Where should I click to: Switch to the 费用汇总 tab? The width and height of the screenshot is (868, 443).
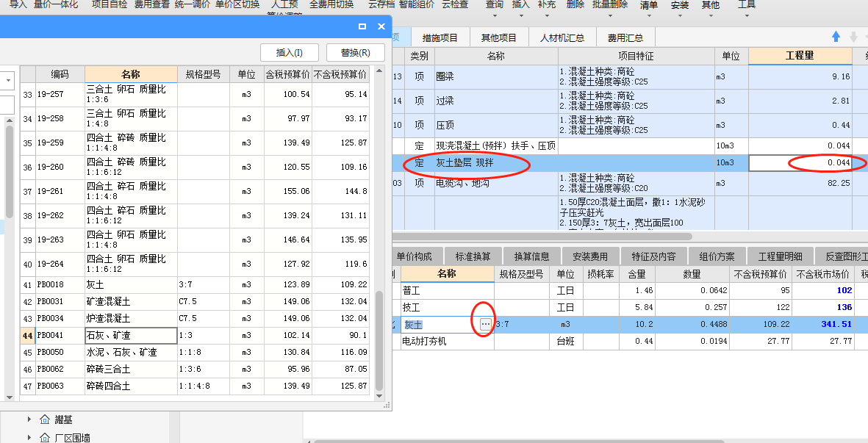625,37
